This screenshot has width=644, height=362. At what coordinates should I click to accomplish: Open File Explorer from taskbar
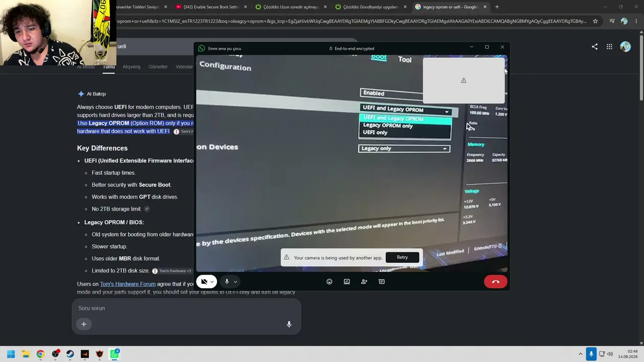(26, 354)
